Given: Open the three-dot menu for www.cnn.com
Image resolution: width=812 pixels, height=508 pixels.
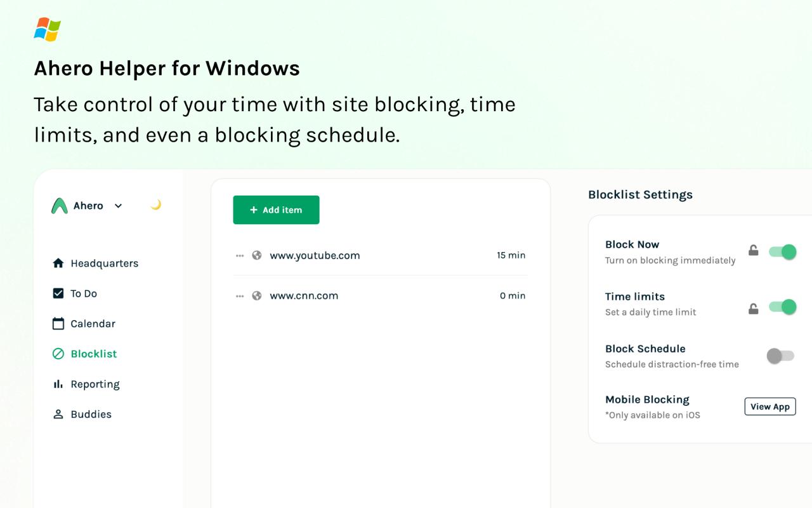Looking at the screenshot, I should pos(240,296).
